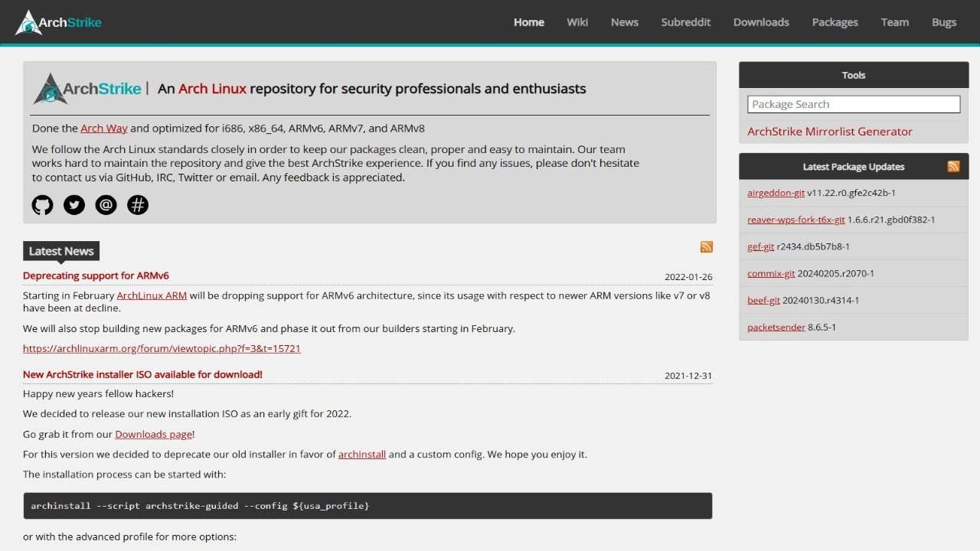Follow the ArchLinux ARM link

(x=152, y=295)
